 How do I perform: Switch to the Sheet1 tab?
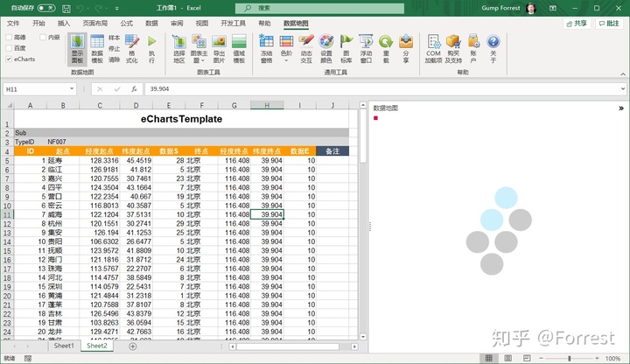tap(64, 346)
